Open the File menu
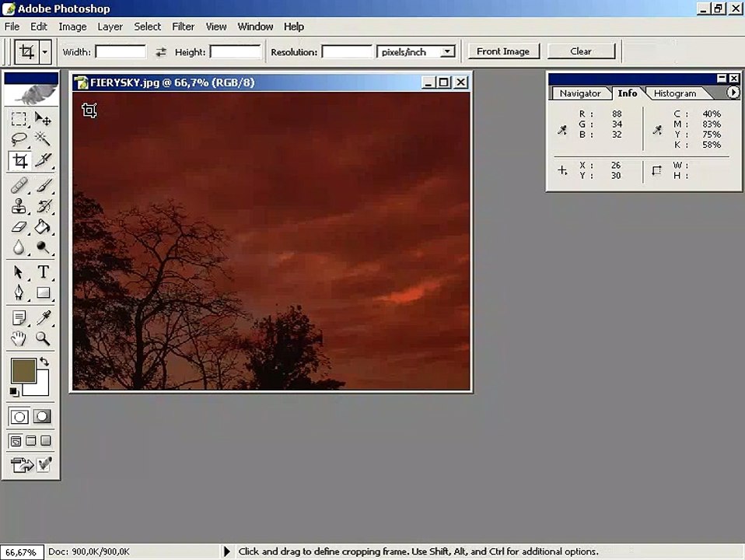This screenshot has width=745, height=560. coord(12,26)
